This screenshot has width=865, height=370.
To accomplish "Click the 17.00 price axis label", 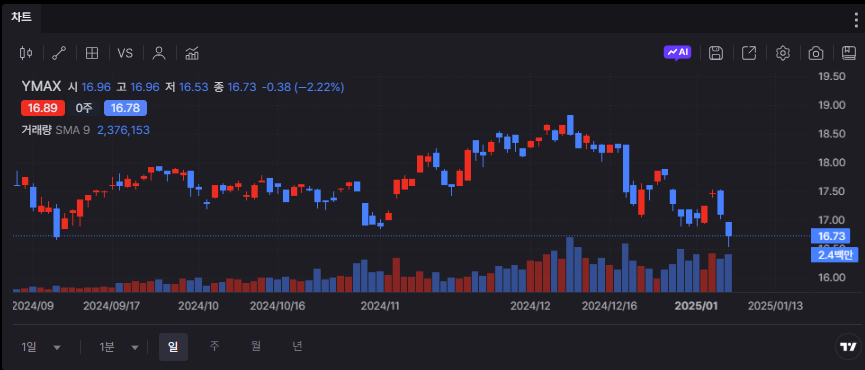I will pos(831,220).
